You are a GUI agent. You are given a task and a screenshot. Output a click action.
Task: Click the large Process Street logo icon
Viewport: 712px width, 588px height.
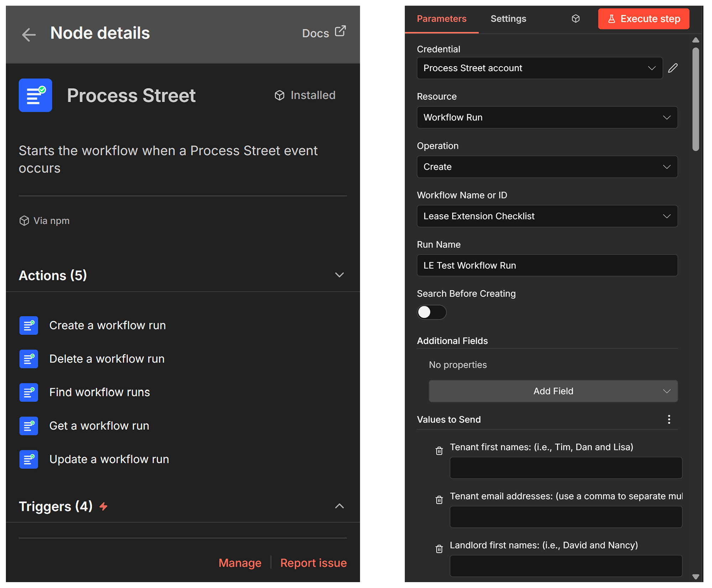click(x=36, y=95)
